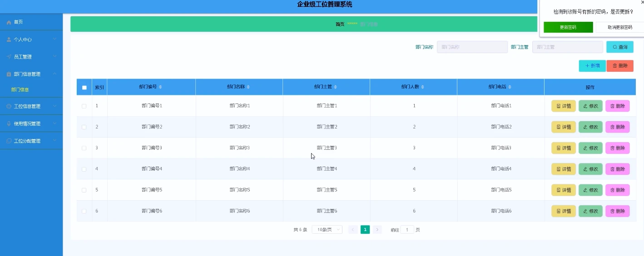The height and width of the screenshot is (256, 644).
Task: Click the microphone icon beside 使用情况管理
Action: coord(9,123)
